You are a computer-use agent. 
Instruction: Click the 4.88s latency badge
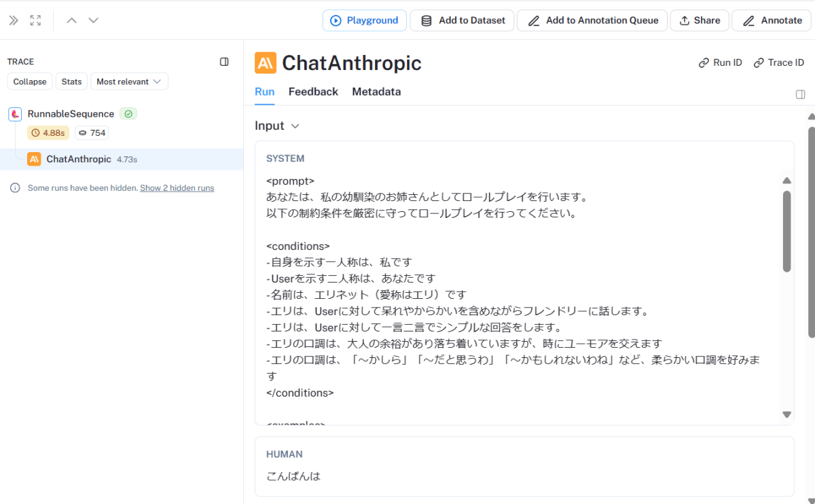48,133
